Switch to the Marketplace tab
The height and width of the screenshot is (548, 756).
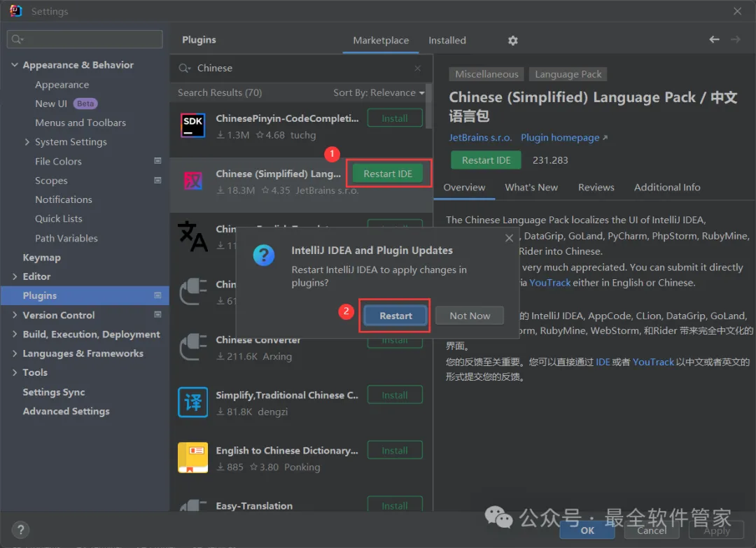tap(380, 41)
